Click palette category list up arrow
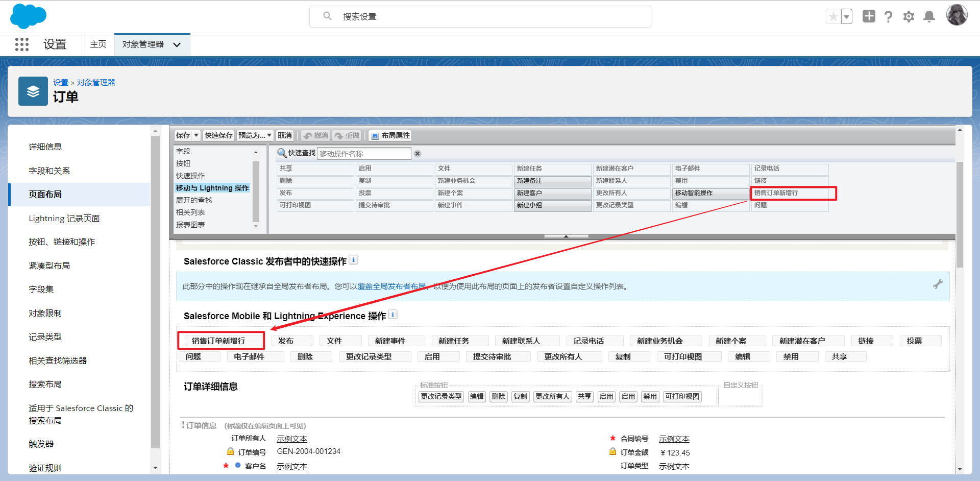The image size is (980, 481). pyautogui.click(x=256, y=152)
